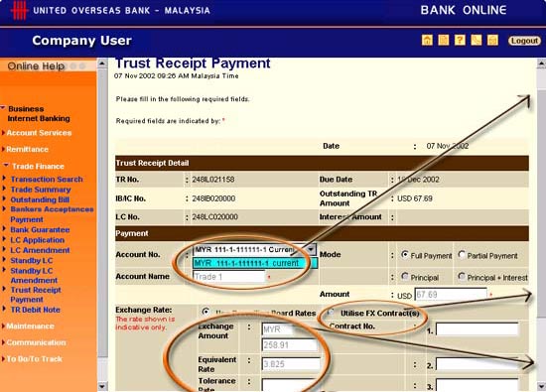The height and width of the screenshot is (392, 546).
Task: Click the Contract No. 1 input field
Action: [x=478, y=329]
